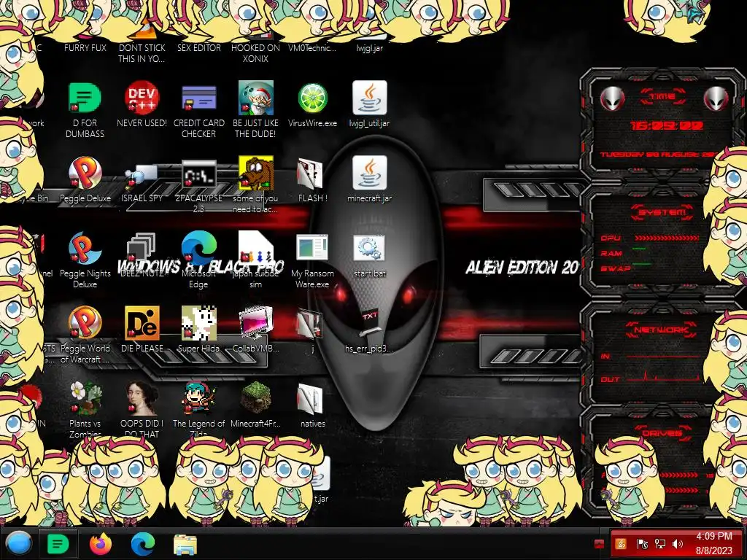Launch The Legend of Zelda shortcut

coord(198,399)
